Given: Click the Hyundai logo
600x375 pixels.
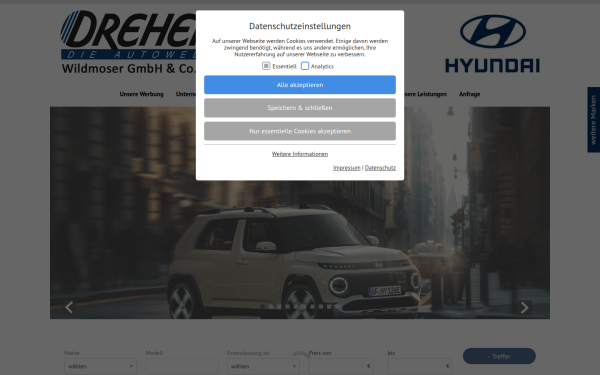Looking at the screenshot, I should 492,44.
